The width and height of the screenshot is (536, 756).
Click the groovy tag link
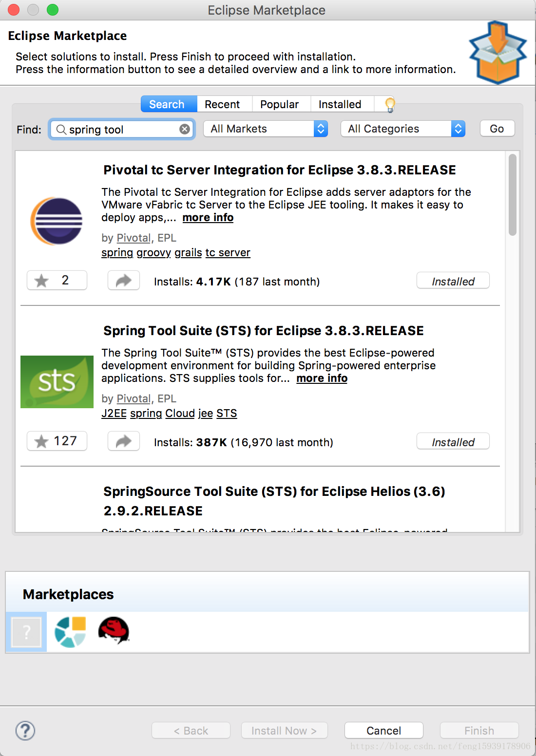154,253
